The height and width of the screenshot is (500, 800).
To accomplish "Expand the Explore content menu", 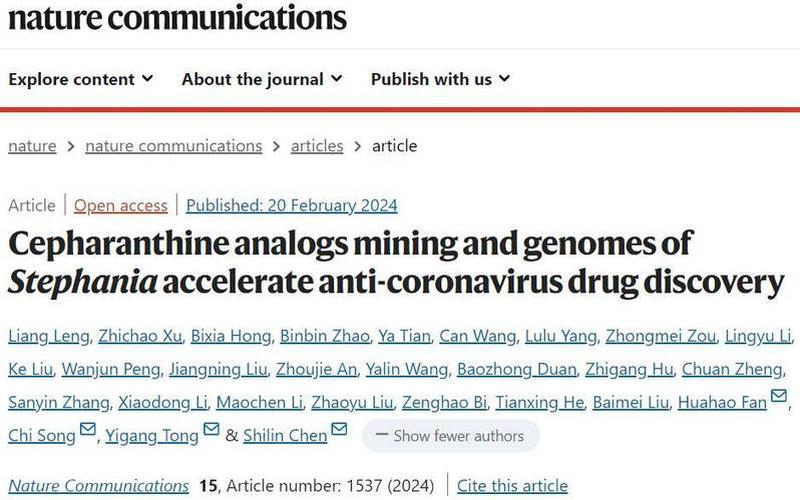I will pos(81,79).
